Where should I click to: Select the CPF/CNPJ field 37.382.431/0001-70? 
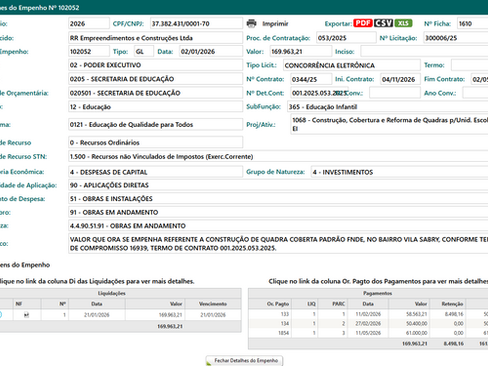click(196, 24)
